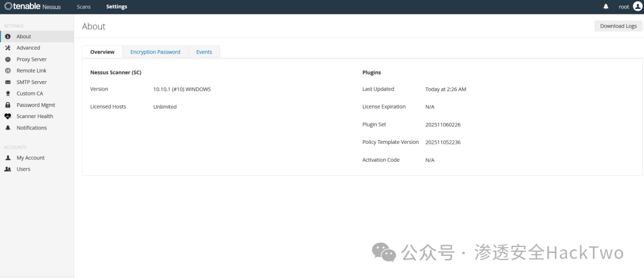Open the root user avatar menu
The width and height of the screenshot is (644, 278).
point(637,7)
